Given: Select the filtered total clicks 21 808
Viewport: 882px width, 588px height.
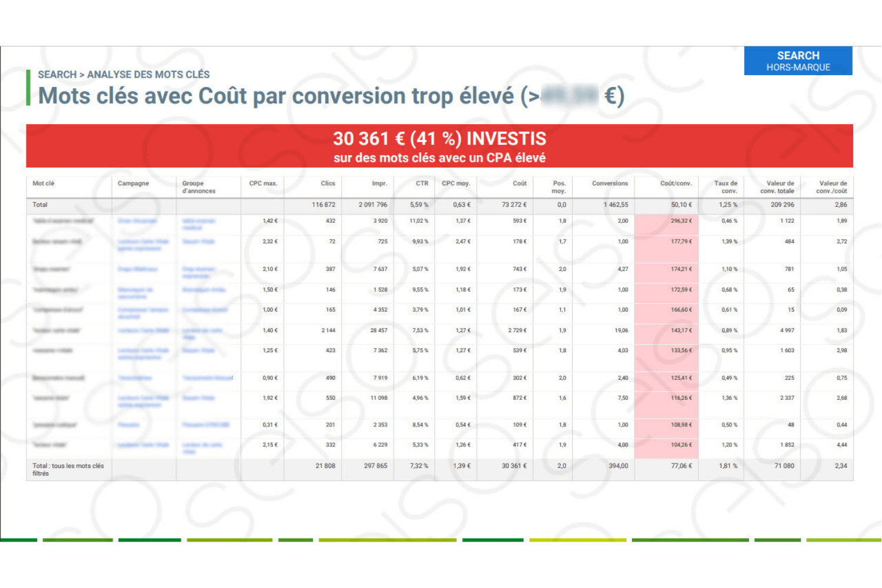Looking at the screenshot, I should tap(325, 466).
